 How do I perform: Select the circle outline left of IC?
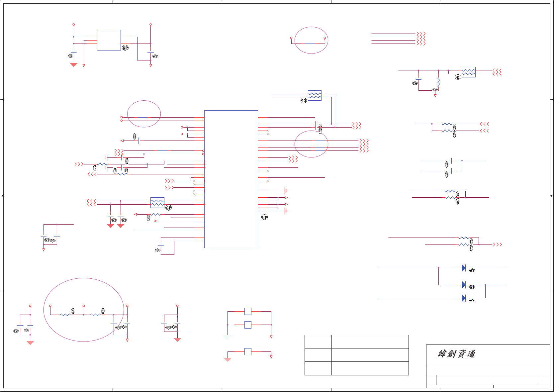(x=144, y=114)
